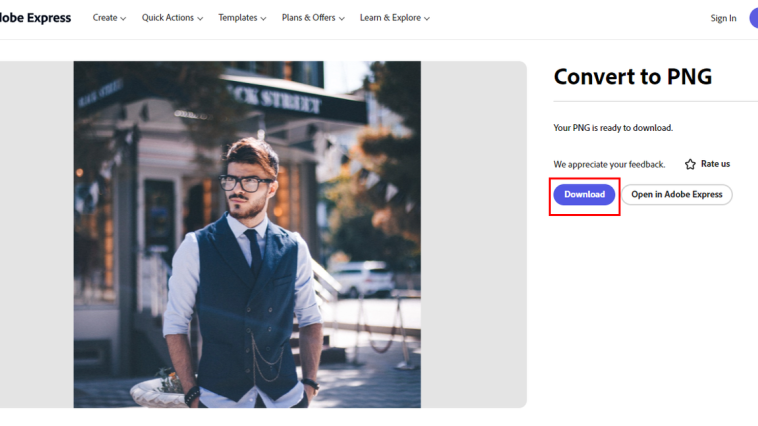
Task: Open the Templates menu label
Action: tap(238, 18)
